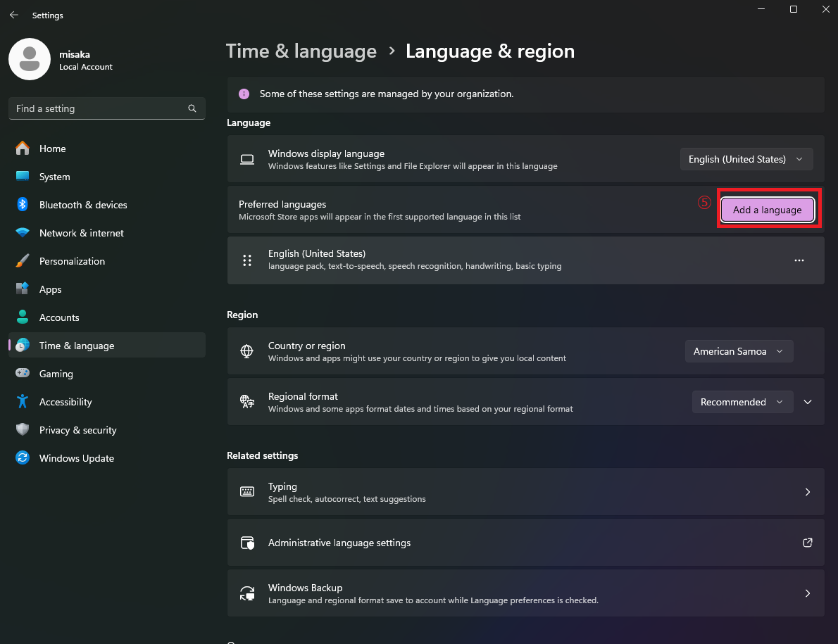Click the back arrow in Settings title bar
This screenshot has width=838, height=644.
(14, 15)
